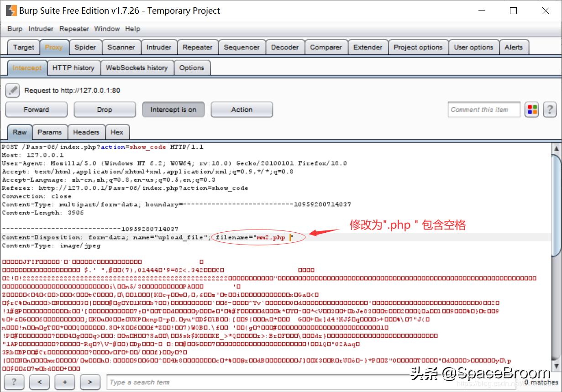The image size is (562, 392).
Task: Switch to the Sequencer tab
Action: point(242,47)
